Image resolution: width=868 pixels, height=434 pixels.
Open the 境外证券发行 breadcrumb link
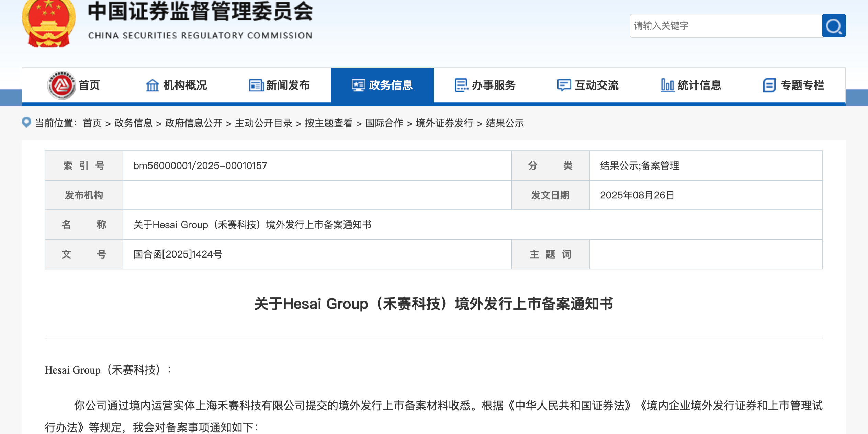click(444, 123)
